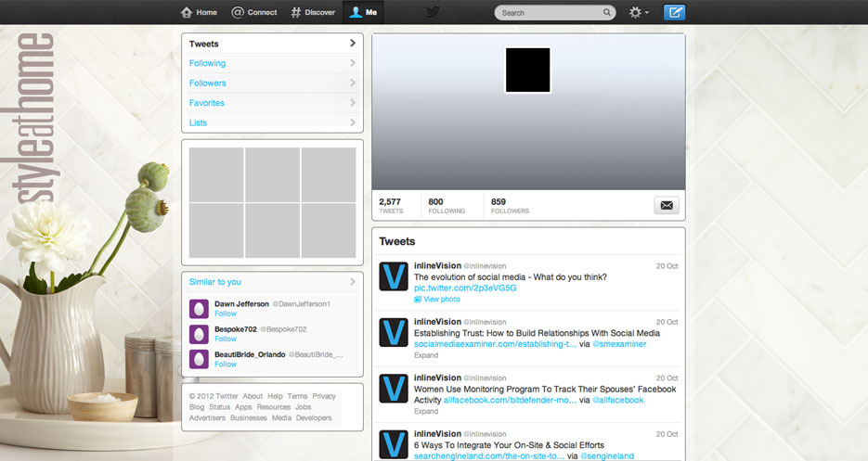868x461 pixels.
Task: Open the settings gear dropdown
Action: tap(639, 12)
